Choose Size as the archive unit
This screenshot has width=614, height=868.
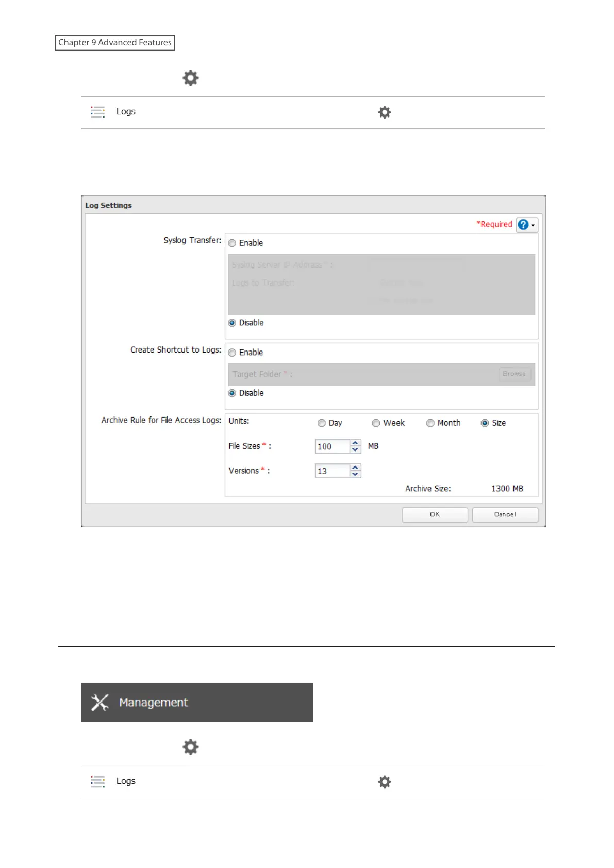click(x=485, y=423)
